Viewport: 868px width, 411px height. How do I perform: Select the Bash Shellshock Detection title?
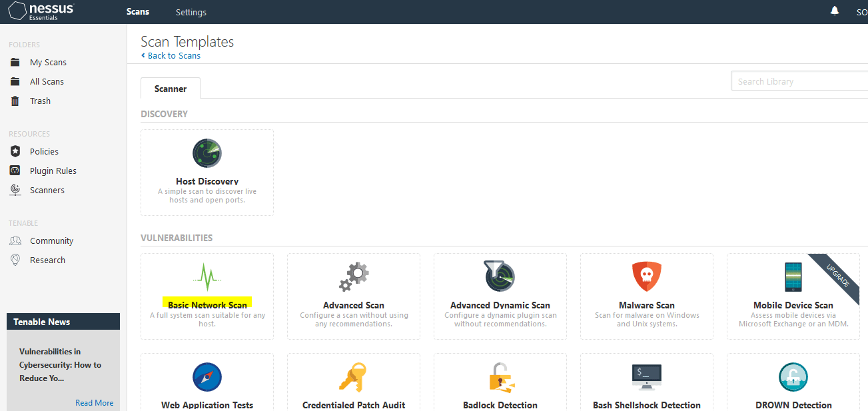[647, 405]
